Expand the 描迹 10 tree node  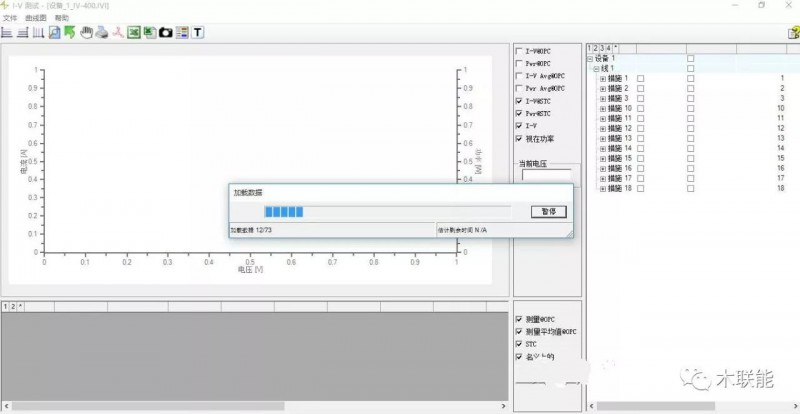click(x=603, y=108)
